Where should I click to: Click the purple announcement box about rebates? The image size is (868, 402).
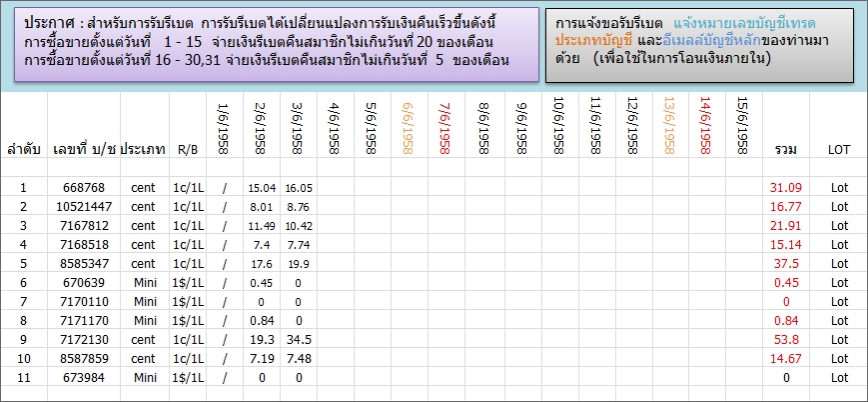pyautogui.click(x=277, y=44)
